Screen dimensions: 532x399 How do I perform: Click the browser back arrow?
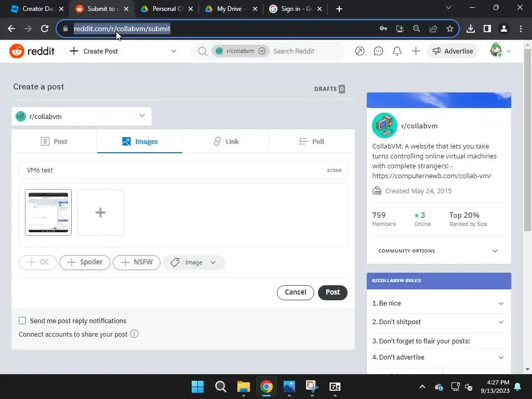[x=11, y=29]
